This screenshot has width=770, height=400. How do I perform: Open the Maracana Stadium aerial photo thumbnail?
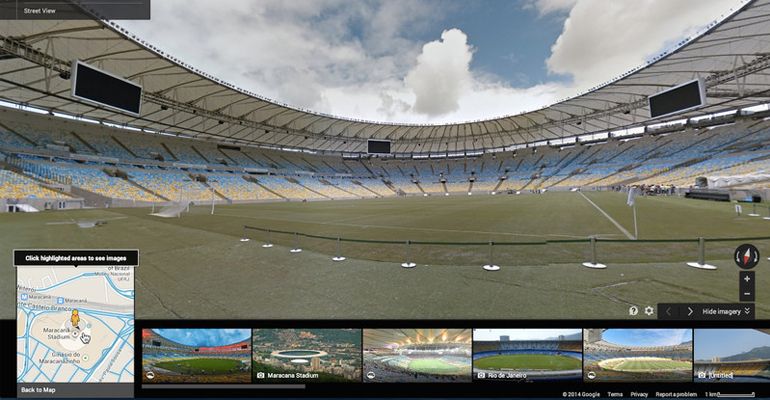307,355
